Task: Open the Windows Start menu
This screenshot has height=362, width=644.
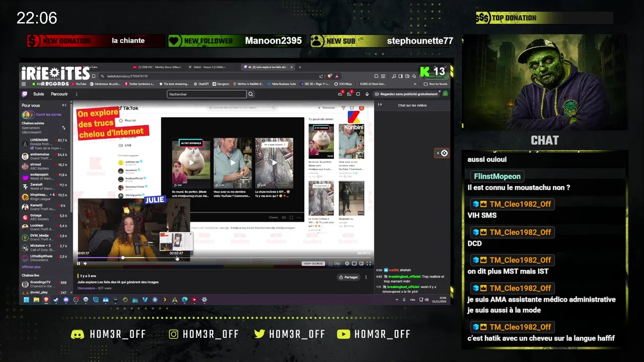Action: click(x=26, y=300)
